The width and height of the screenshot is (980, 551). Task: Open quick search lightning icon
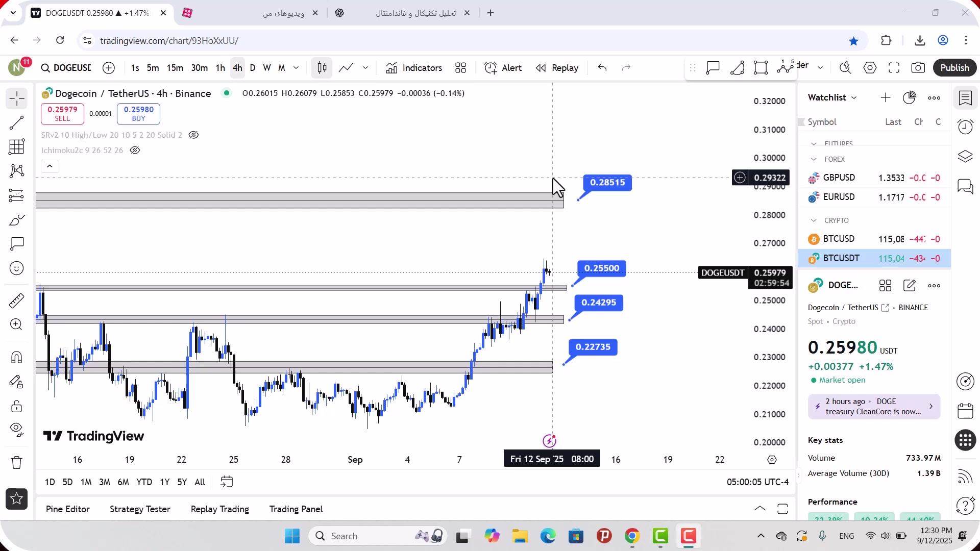pos(846,68)
